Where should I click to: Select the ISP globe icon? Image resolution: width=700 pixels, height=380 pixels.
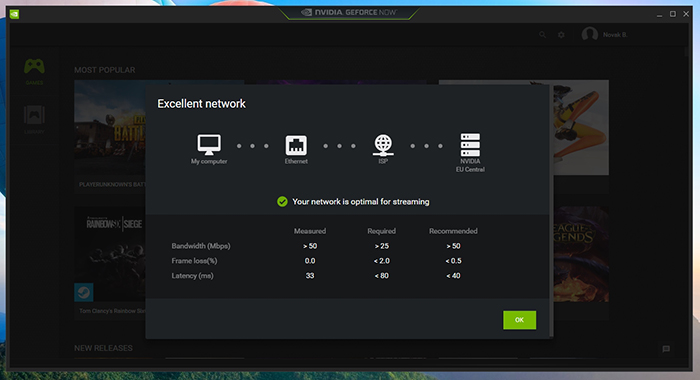click(x=383, y=145)
